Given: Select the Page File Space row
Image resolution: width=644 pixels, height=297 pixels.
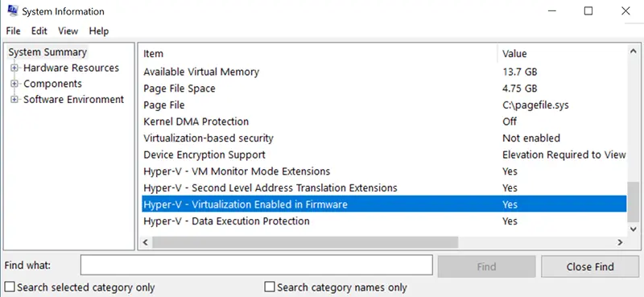Looking at the screenshot, I should [x=384, y=89].
